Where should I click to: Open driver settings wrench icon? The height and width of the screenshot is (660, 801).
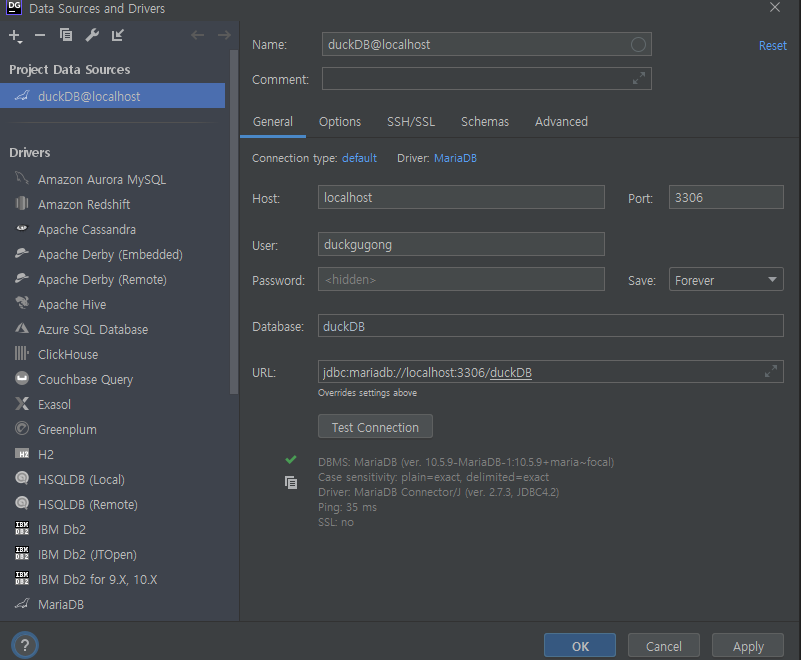pos(92,35)
